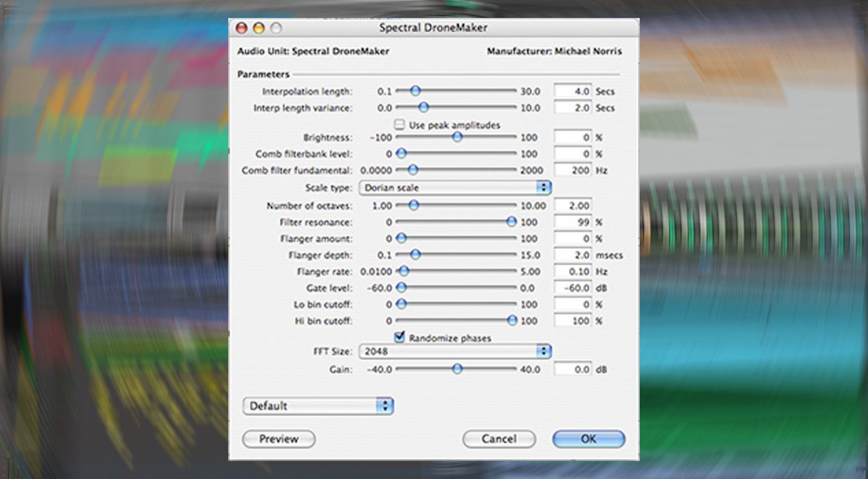Click the Comb filterbank level slider knob
Image resolution: width=868 pixels, height=479 pixels.
click(x=401, y=153)
